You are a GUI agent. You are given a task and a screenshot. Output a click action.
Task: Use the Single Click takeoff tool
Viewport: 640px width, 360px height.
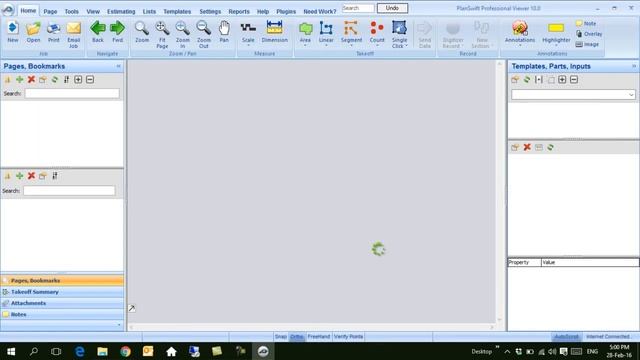[x=399, y=34]
